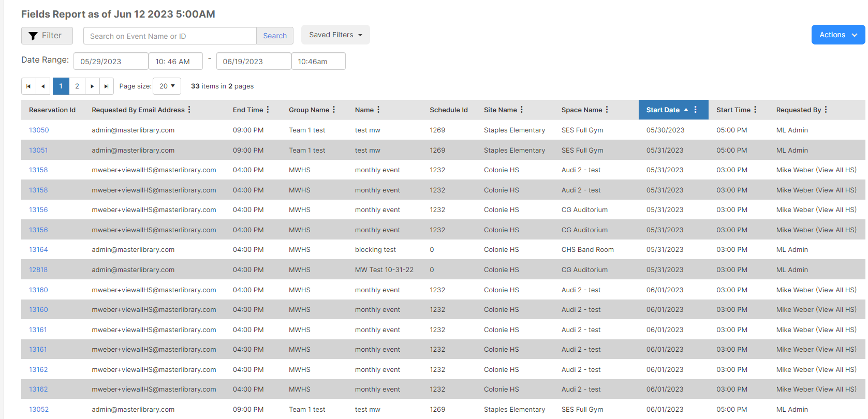Image resolution: width=868 pixels, height=419 pixels.
Task: Go to next page arrow
Action: pyautogui.click(x=92, y=86)
